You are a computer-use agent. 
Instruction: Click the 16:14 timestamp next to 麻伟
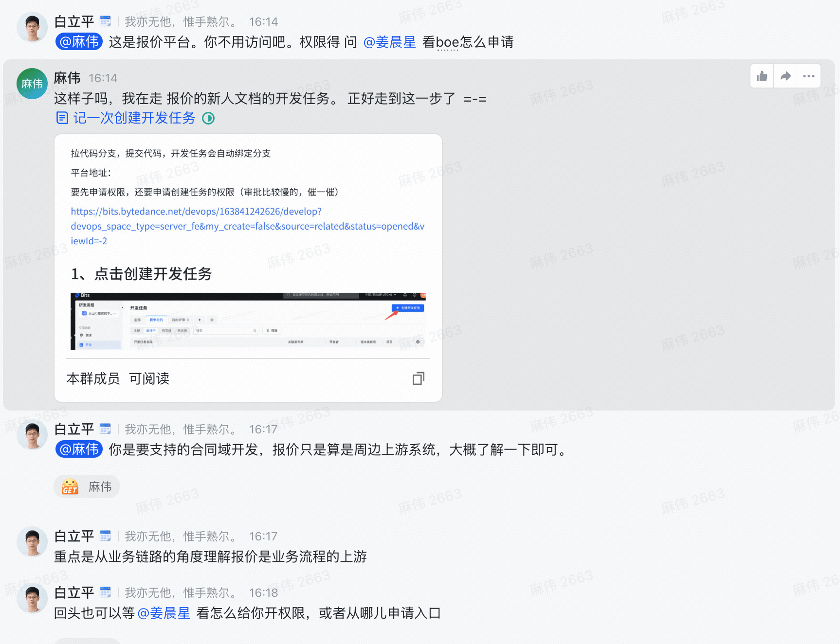click(x=103, y=78)
